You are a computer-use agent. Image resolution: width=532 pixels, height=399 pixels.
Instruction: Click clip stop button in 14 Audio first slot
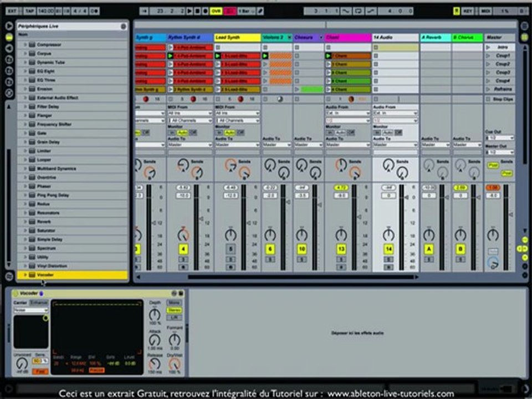click(376, 48)
